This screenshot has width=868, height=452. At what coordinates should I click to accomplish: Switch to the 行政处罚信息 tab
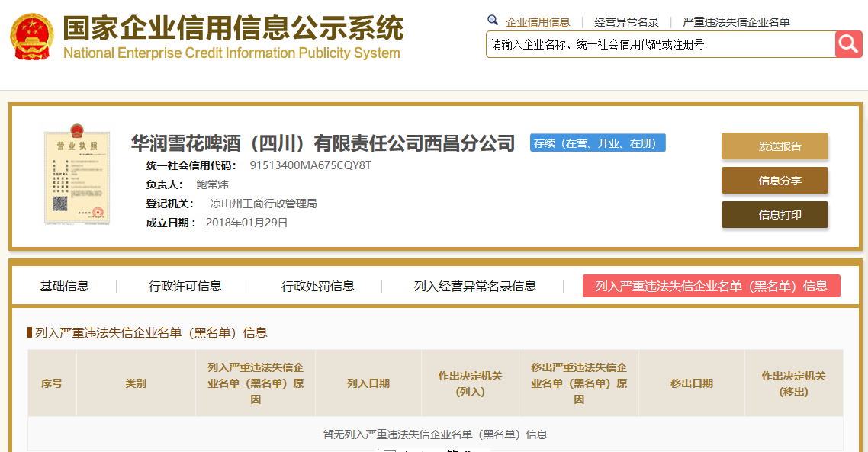[318, 286]
